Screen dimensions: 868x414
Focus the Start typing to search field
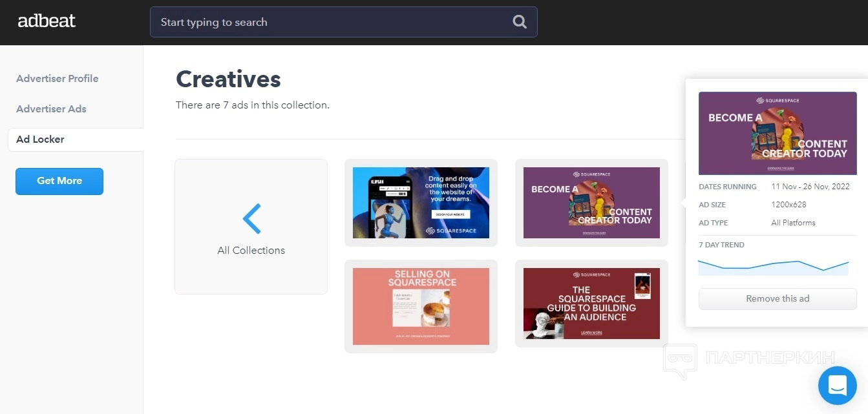[343, 22]
